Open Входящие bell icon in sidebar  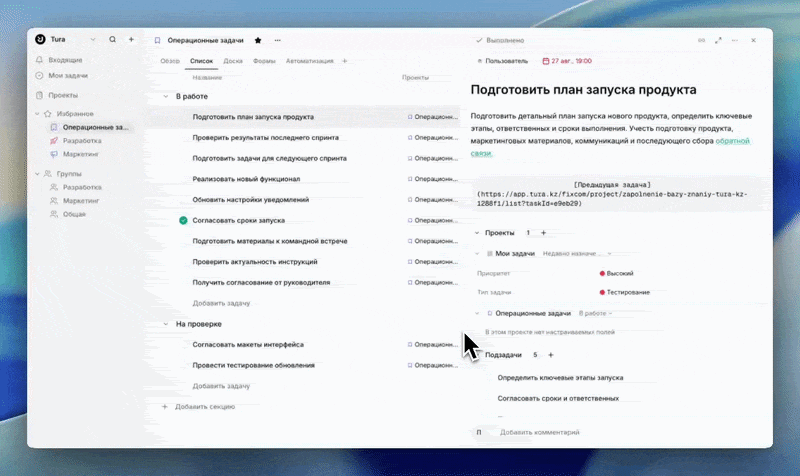click(39, 60)
